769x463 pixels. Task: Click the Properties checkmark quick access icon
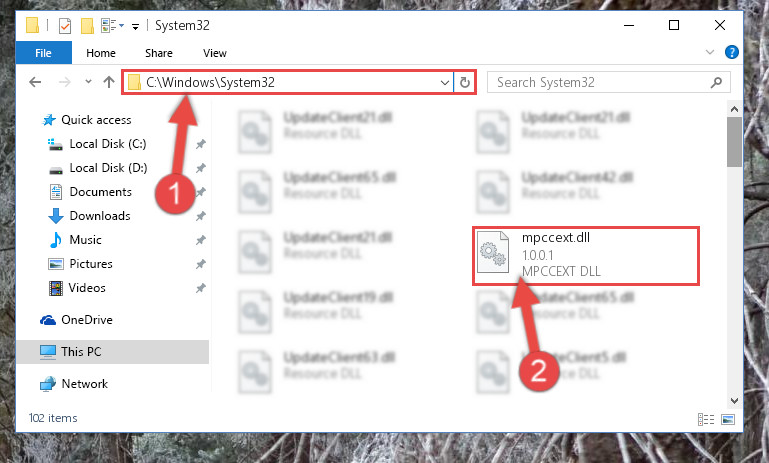tap(65, 26)
